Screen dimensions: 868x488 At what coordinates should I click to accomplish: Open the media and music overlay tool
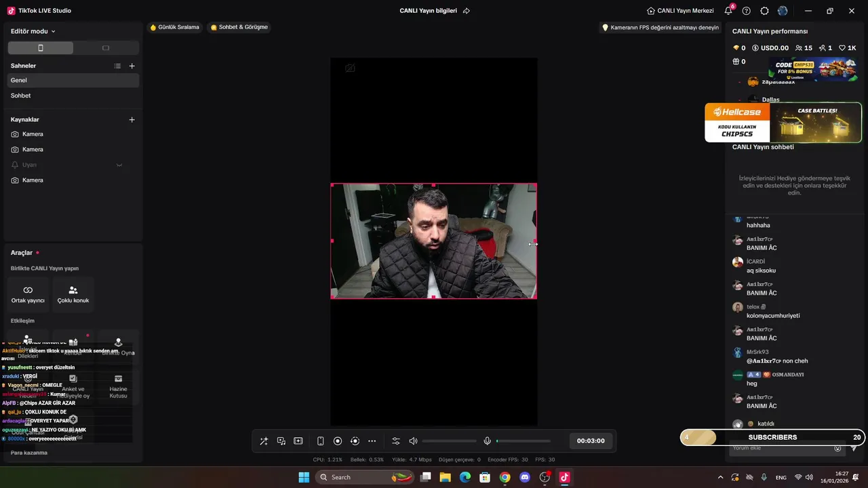pyautogui.click(x=281, y=441)
